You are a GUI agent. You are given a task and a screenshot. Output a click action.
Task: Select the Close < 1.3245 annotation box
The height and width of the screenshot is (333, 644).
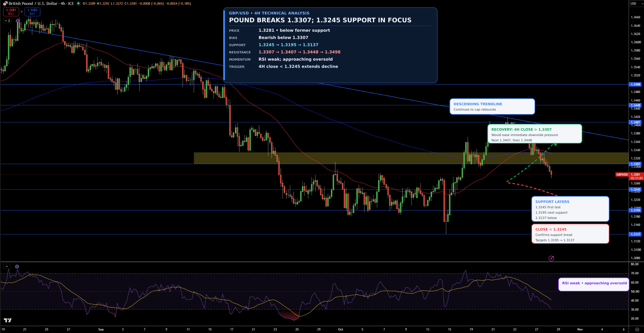click(570, 234)
